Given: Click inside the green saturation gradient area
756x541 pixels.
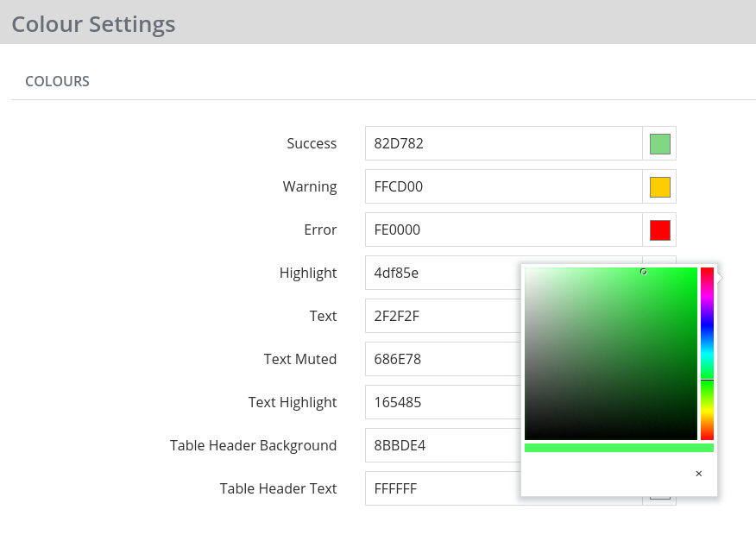Looking at the screenshot, I should [611, 354].
